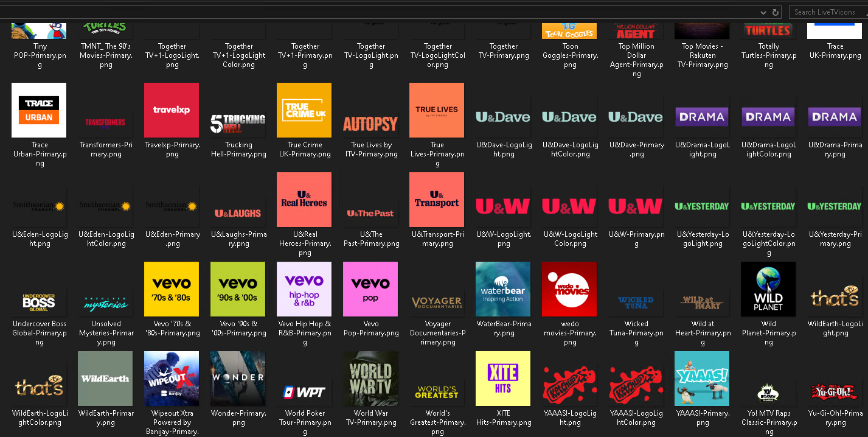This screenshot has width=868, height=437.
Task: Select U&Eden-LogoLightColor.png Smithsonian icon
Action: [105, 207]
